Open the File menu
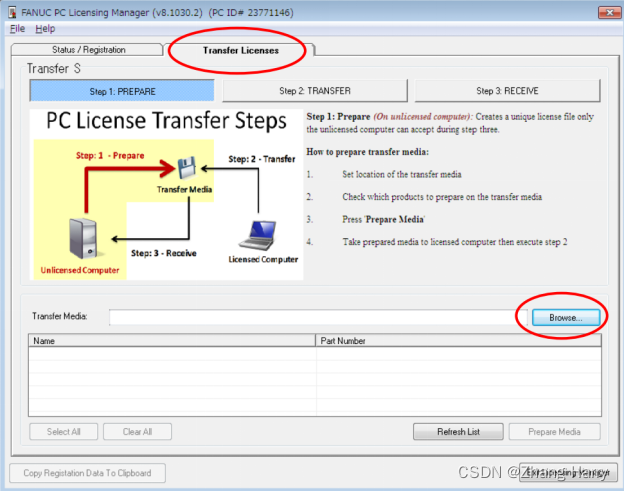This screenshot has width=624, height=491. [x=17, y=29]
